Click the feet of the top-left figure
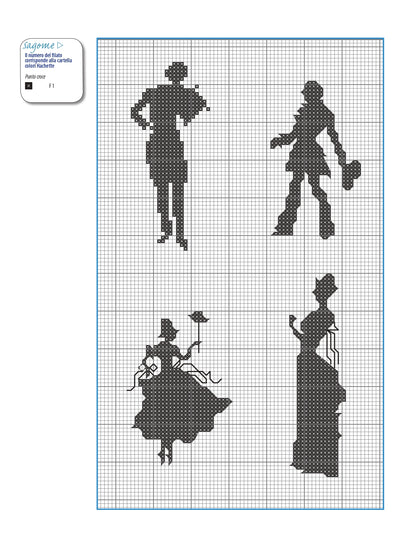416x539 pixels. (x=173, y=241)
